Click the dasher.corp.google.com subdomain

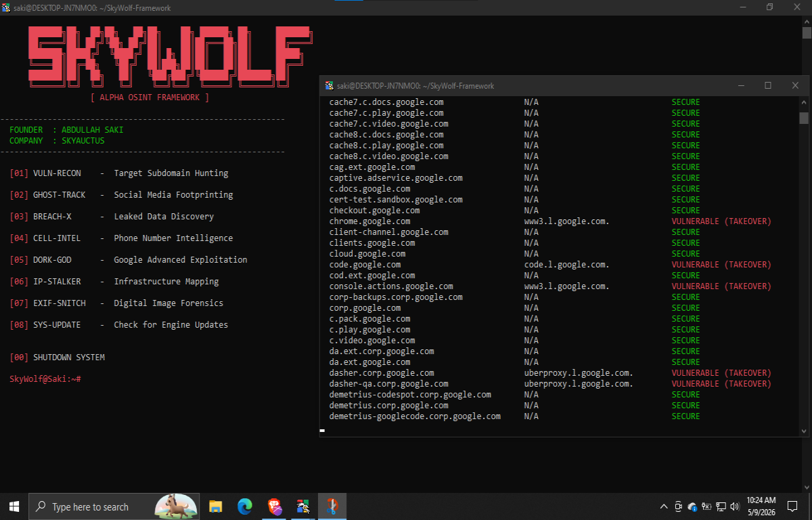[x=382, y=373]
